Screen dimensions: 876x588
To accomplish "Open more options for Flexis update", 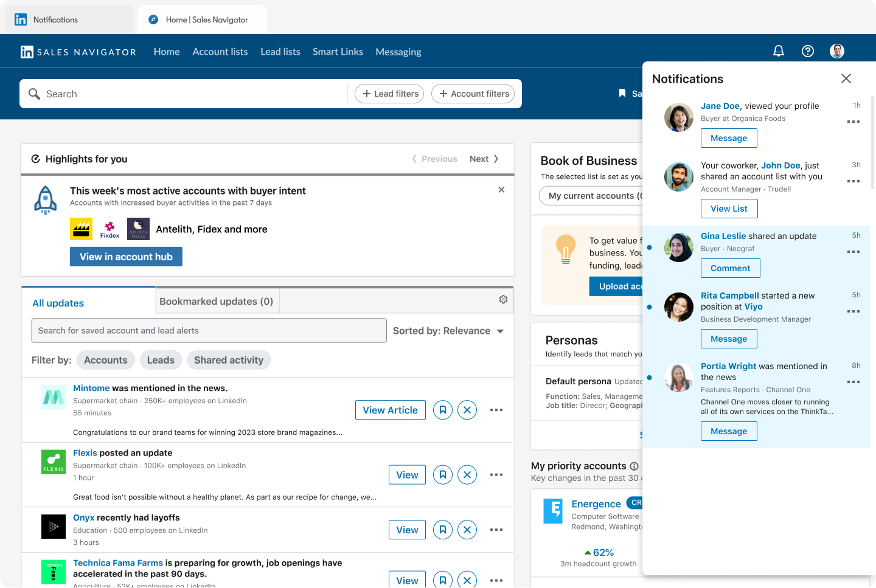I will [x=496, y=475].
